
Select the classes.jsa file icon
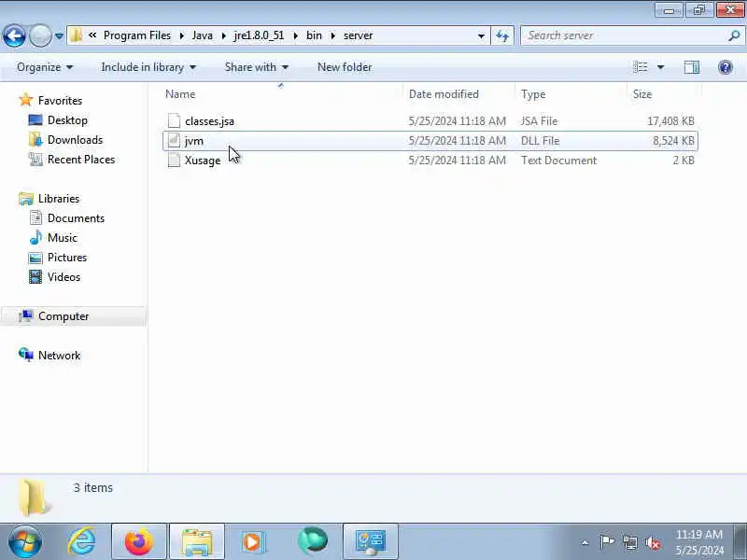tap(174, 121)
